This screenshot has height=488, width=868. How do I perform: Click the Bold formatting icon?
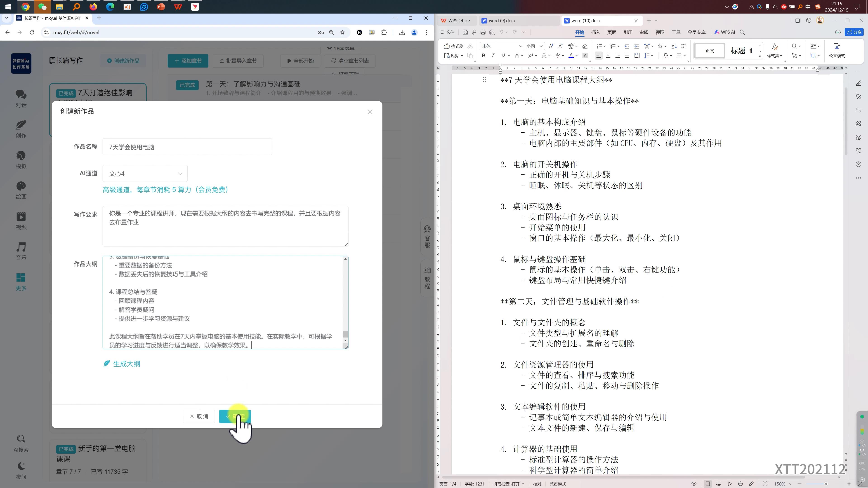pyautogui.click(x=484, y=56)
